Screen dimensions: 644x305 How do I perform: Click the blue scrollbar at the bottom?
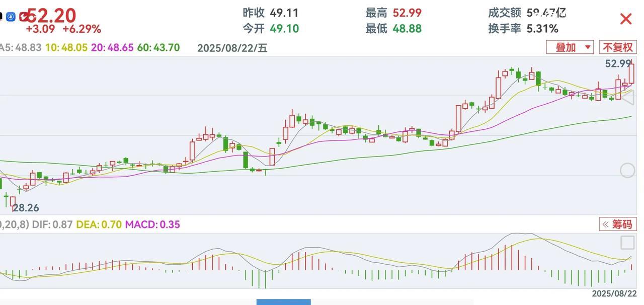(x=283, y=302)
